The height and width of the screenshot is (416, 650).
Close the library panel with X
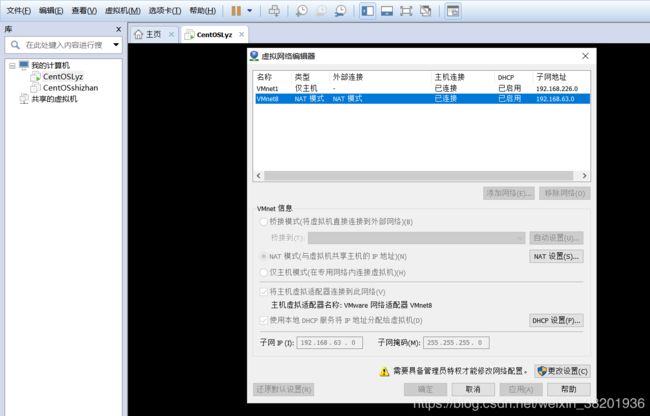[x=119, y=29]
